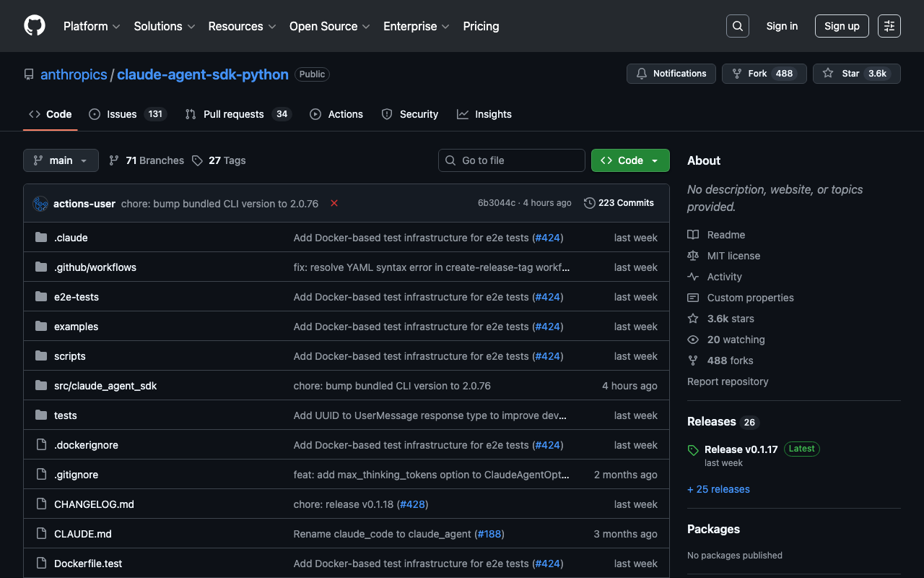Fork the repository

[764, 74]
